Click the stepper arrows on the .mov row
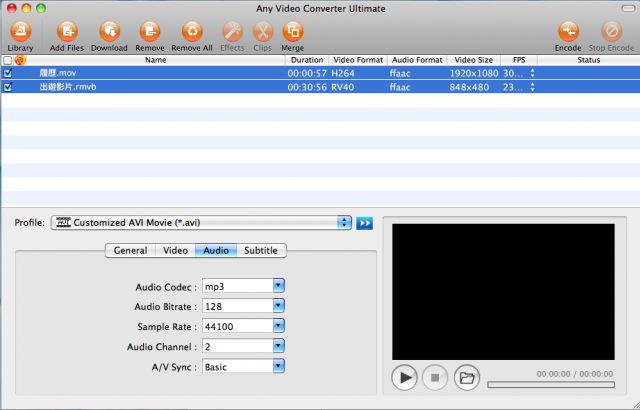The width and height of the screenshot is (640, 410). tap(532, 73)
